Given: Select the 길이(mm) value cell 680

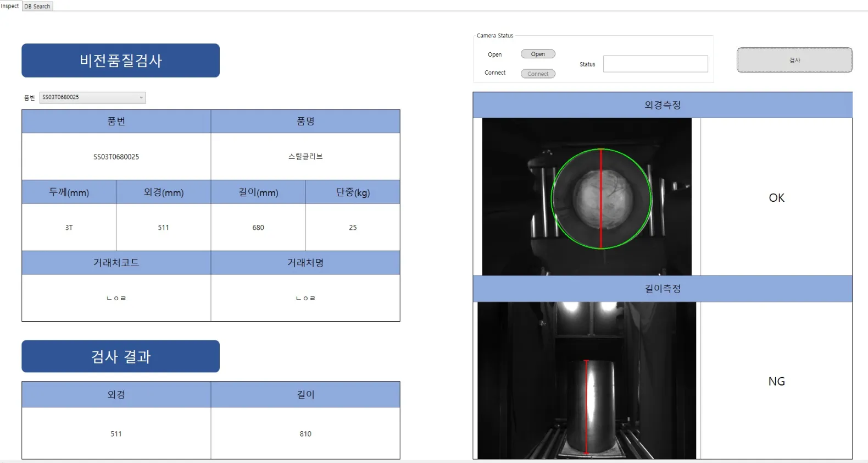Looking at the screenshot, I should tap(258, 227).
